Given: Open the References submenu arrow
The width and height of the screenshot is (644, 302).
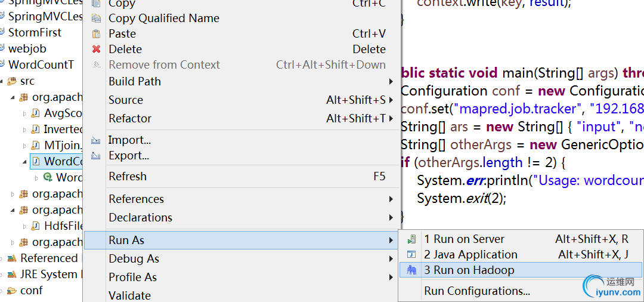Looking at the screenshot, I should (x=391, y=199).
